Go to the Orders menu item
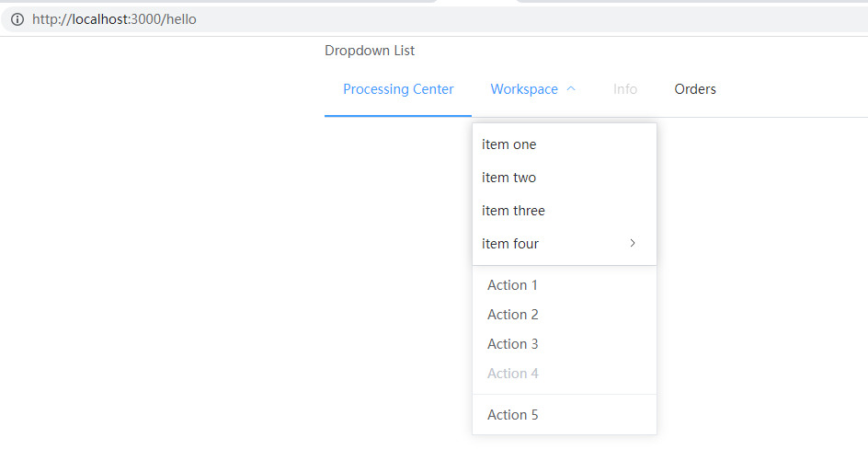Image resolution: width=868 pixels, height=461 pixels. coord(695,89)
